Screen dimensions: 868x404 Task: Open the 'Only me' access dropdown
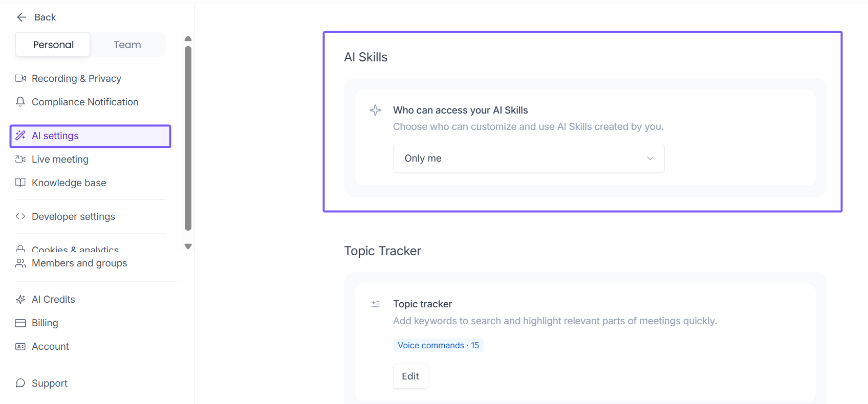528,159
